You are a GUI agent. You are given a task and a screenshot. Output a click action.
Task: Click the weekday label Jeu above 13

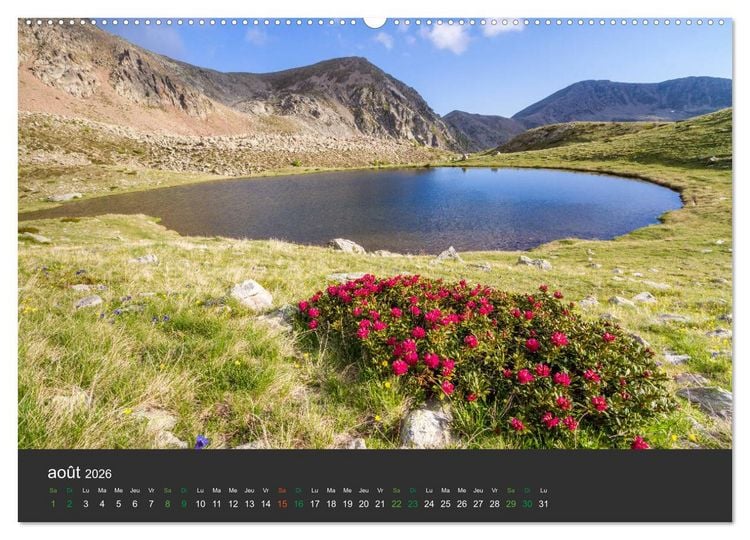[249, 490]
